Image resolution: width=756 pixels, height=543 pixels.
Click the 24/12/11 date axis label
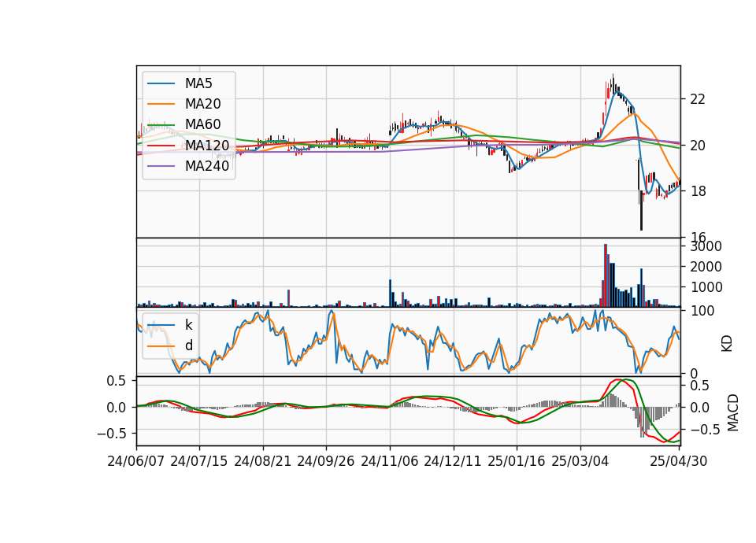pyautogui.click(x=453, y=461)
